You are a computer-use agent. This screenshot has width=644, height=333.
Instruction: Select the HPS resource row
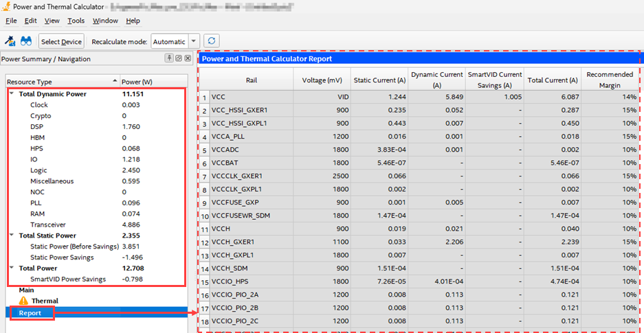pos(98,148)
